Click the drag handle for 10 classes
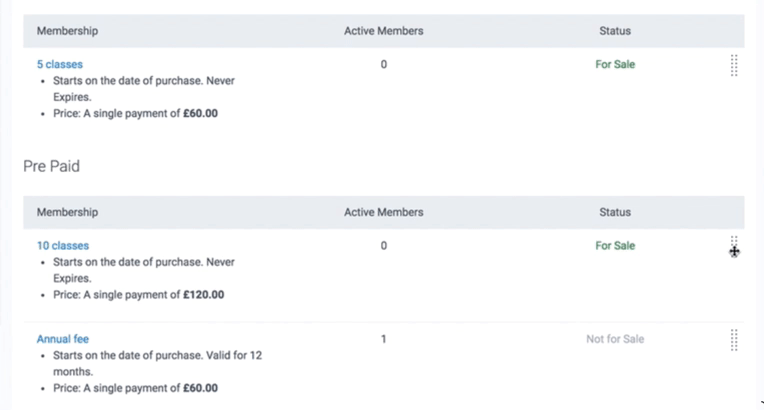The width and height of the screenshot is (764, 410). click(x=734, y=246)
